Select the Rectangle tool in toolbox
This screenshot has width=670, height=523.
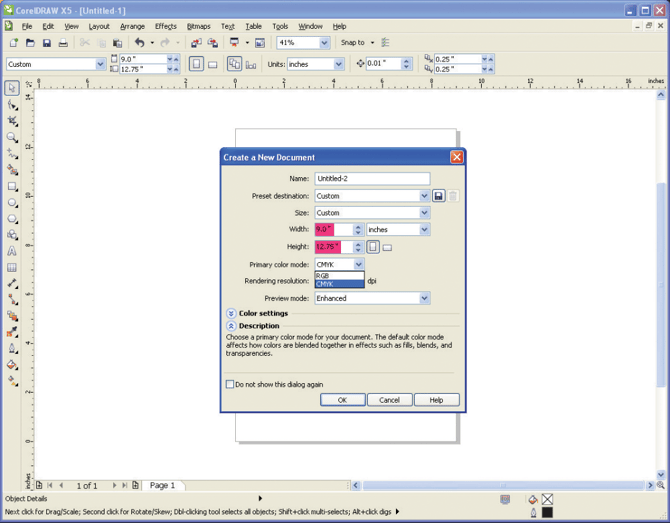(12, 187)
